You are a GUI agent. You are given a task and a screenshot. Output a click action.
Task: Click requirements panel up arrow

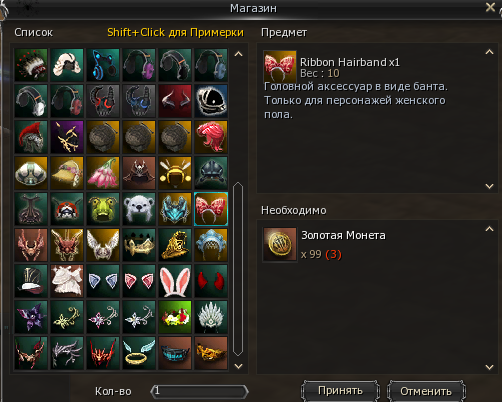[489, 229]
